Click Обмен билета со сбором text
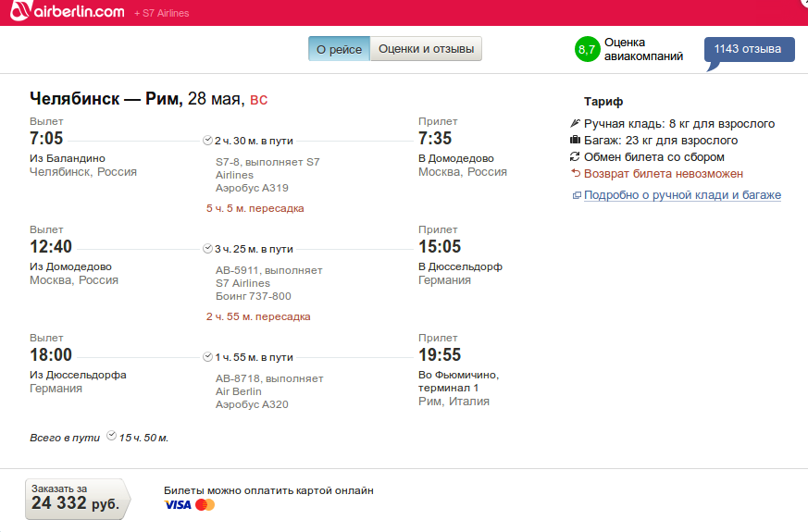The width and height of the screenshot is (808, 532). [654, 156]
